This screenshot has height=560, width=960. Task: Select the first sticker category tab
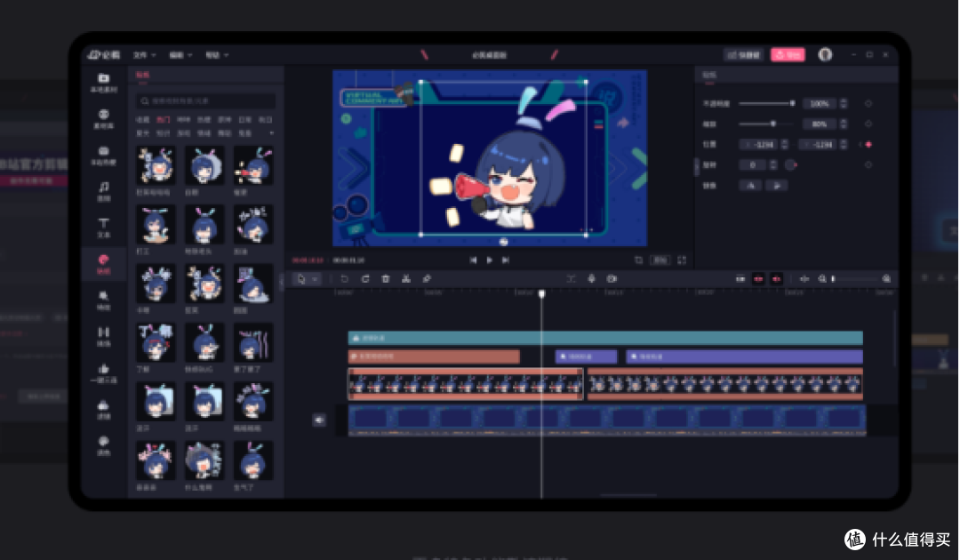[x=142, y=119]
